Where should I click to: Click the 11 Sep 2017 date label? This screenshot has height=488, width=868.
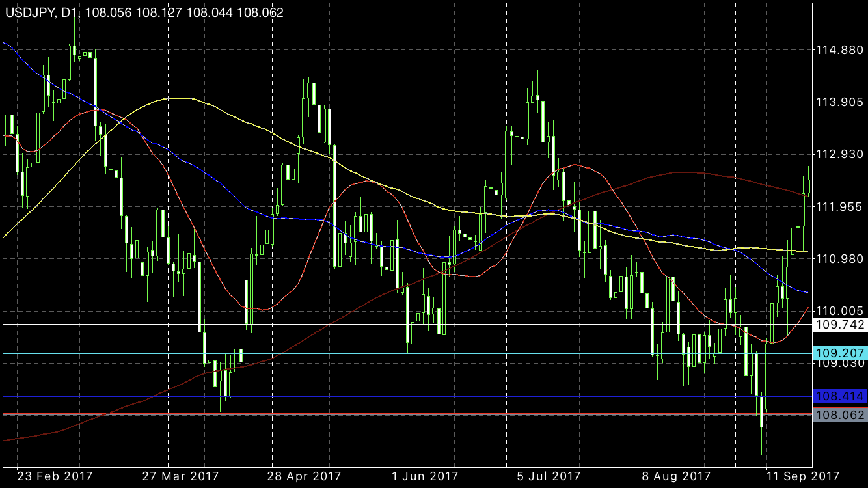point(802,476)
